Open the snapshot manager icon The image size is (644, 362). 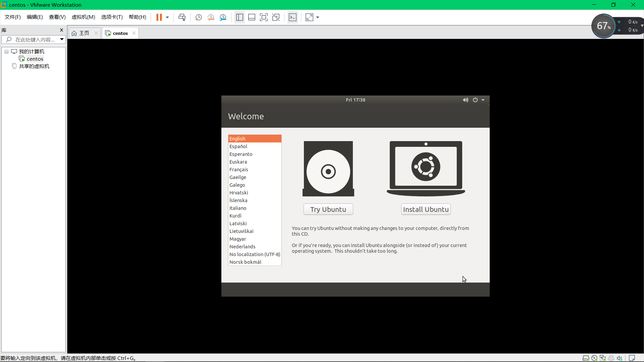[x=223, y=17]
